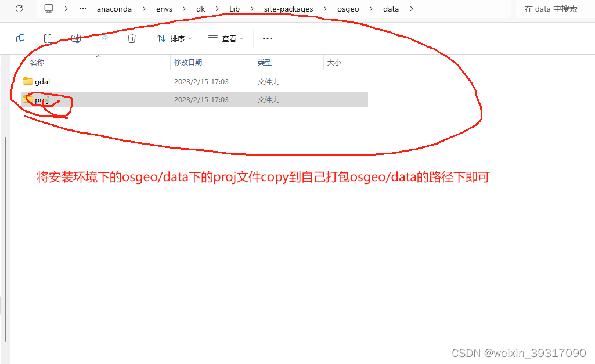Click the Copy icon in the toolbar
This screenshot has width=595, height=364.
point(20,38)
